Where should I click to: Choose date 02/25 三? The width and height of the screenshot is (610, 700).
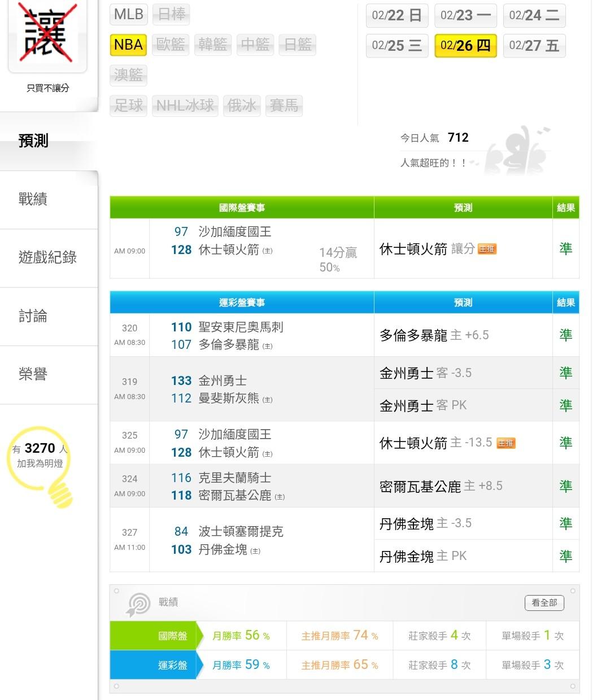(x=397, y=46)
